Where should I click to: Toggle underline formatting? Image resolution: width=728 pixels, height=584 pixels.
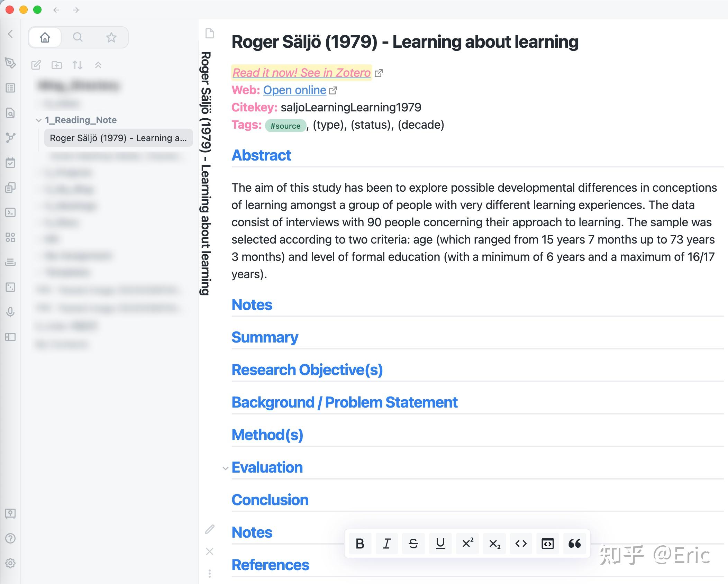[440, 544]
